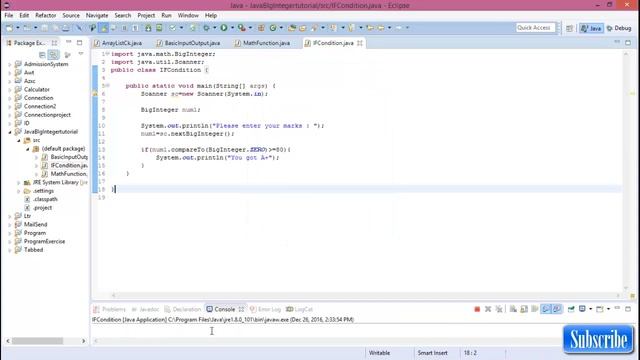Open the Debug button dropdown arrow

(x=215, y=28)
